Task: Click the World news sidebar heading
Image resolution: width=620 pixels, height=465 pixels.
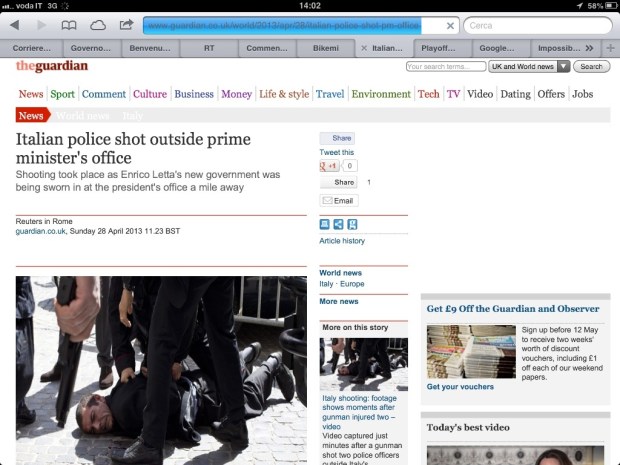Action: coord(340,273)
